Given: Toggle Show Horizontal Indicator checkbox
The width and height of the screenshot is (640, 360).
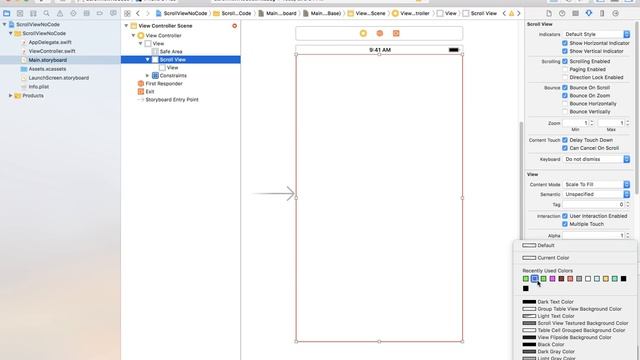Looking at the screenshot, I should tap(565, 43).
